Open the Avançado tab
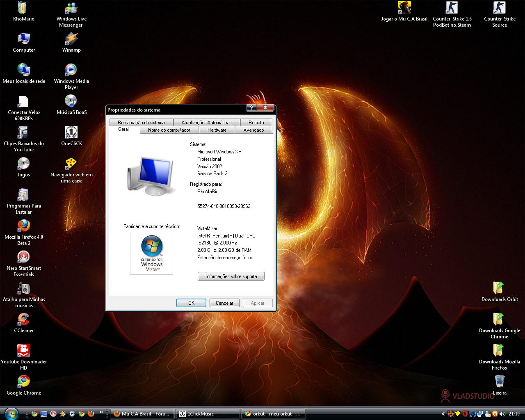525x420 pixels. point(253,130)
